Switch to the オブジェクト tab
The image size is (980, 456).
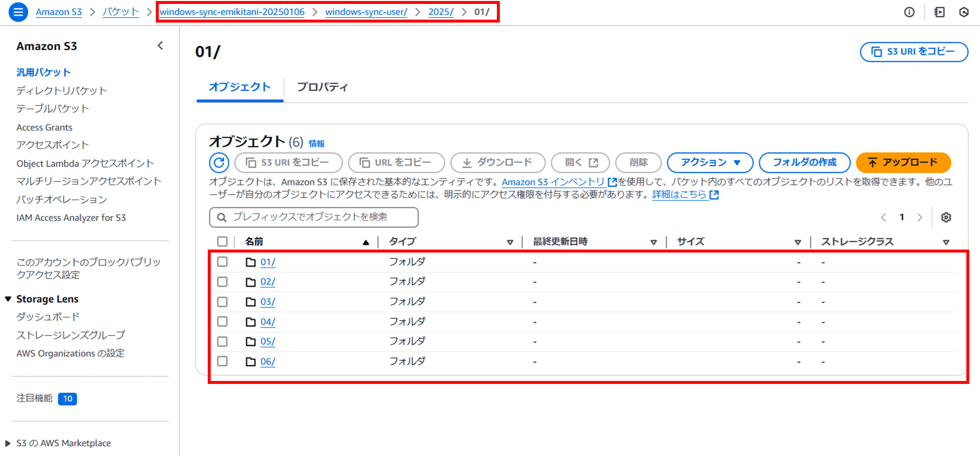[x=240, y=87]
